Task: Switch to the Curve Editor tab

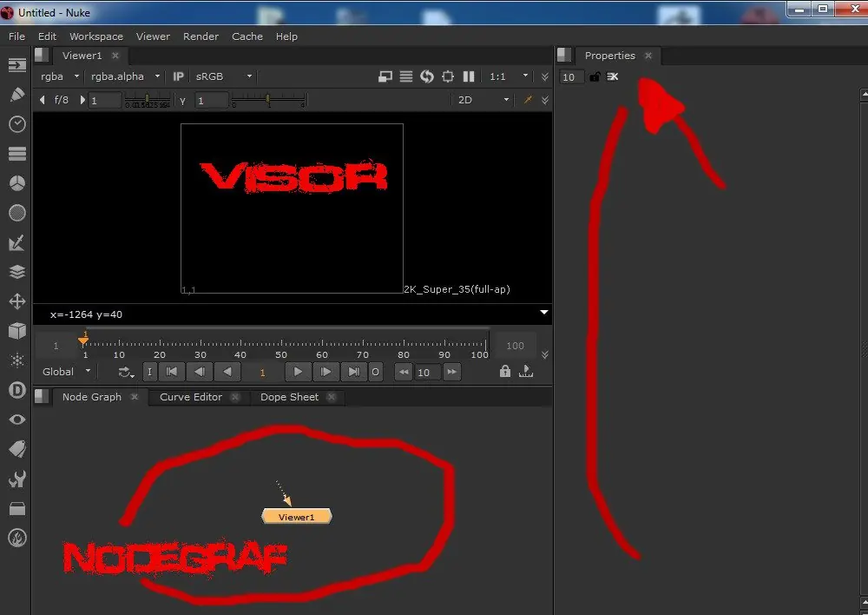Action: pos(191,397)
